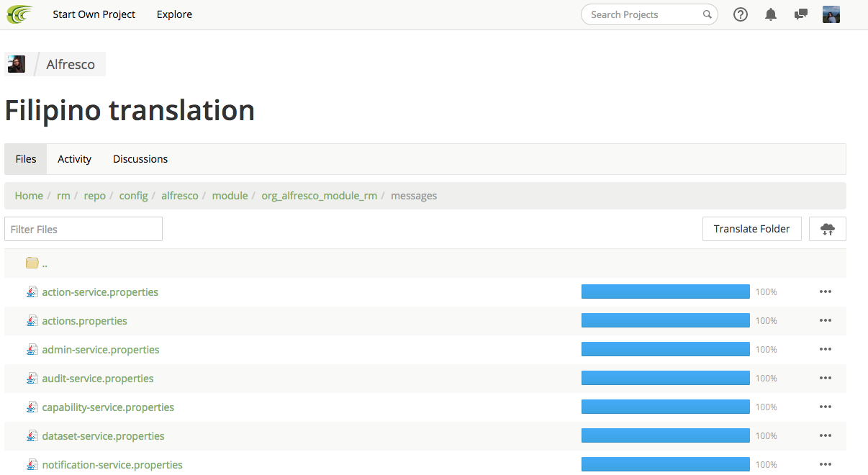Click the search magnifier icon
Image resolution: width=868 pixels, height=475 pixels.
(707, 14)
